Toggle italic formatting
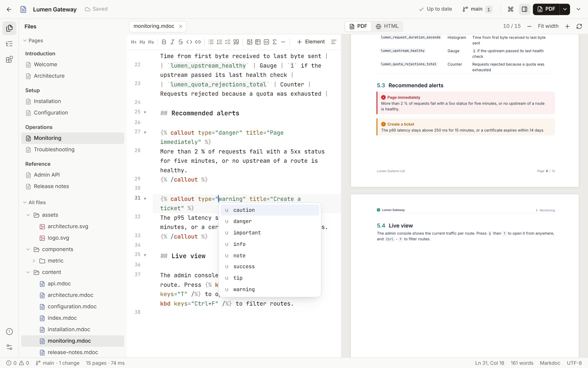Image resolution: width=588 pixels, height=368 pixels. click(x=172, y=42)
